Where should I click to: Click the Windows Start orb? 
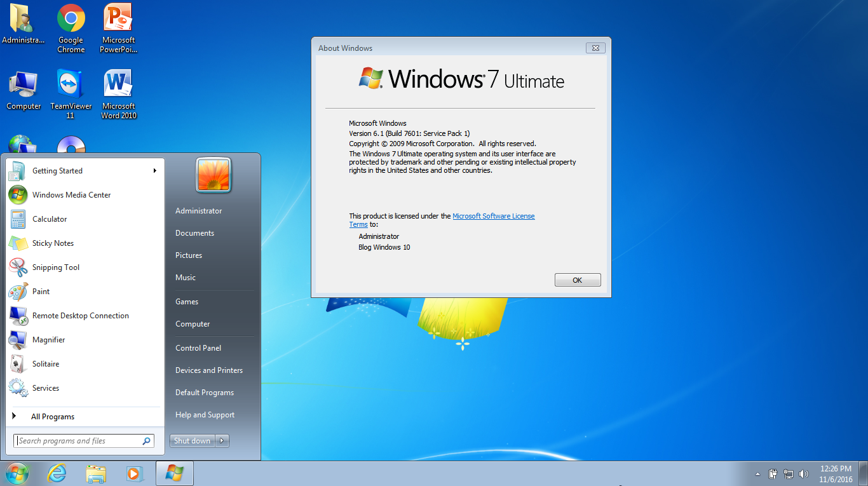(x=17, y=473)
